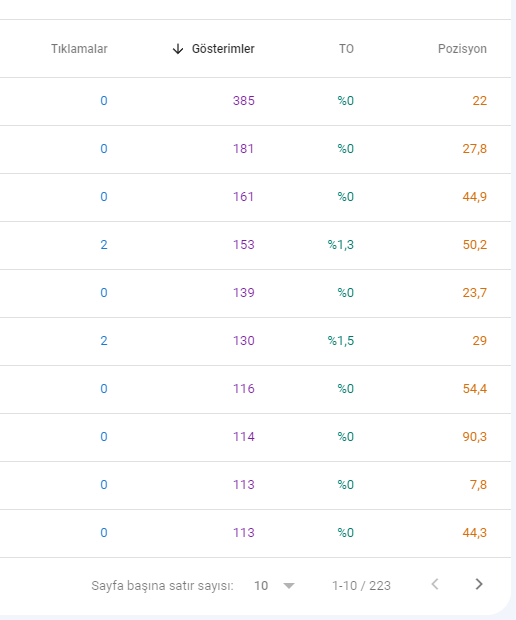This screenshot has height=620, width=516.
Task: Select the rows per page value 10
Action: [x=261, y=586]
